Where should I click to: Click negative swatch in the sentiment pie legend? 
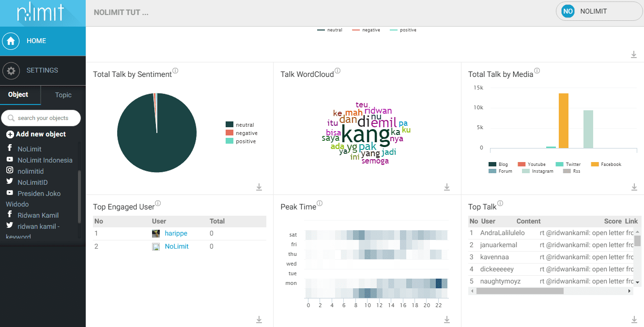click(230, 133)
